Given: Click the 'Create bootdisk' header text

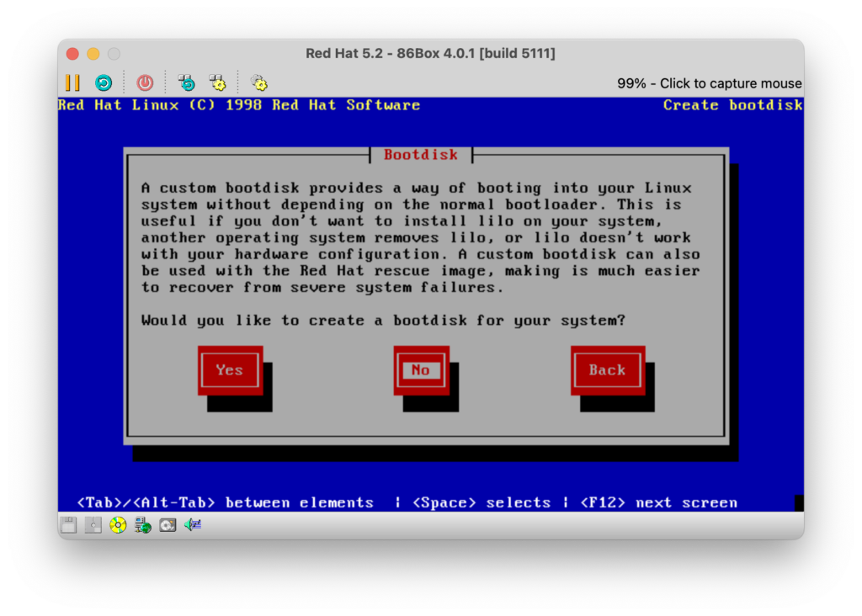Looking at the screenshot, I should 733,105.
